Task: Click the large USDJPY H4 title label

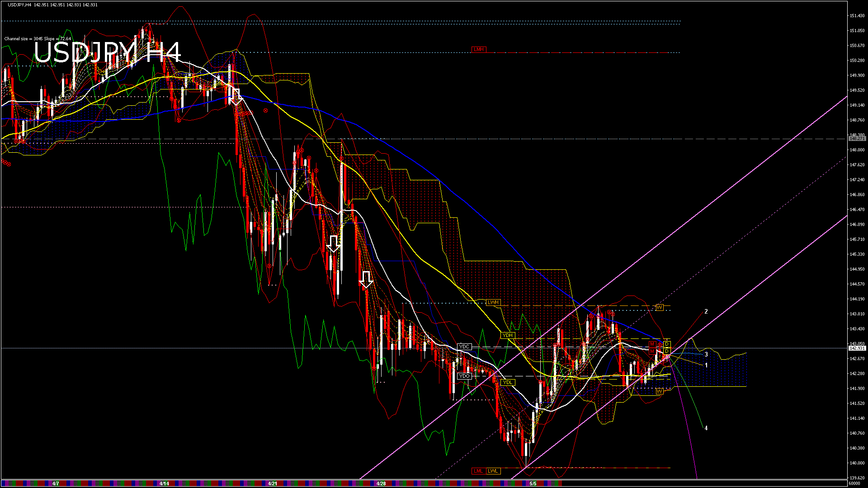Action: pos(108,52)
